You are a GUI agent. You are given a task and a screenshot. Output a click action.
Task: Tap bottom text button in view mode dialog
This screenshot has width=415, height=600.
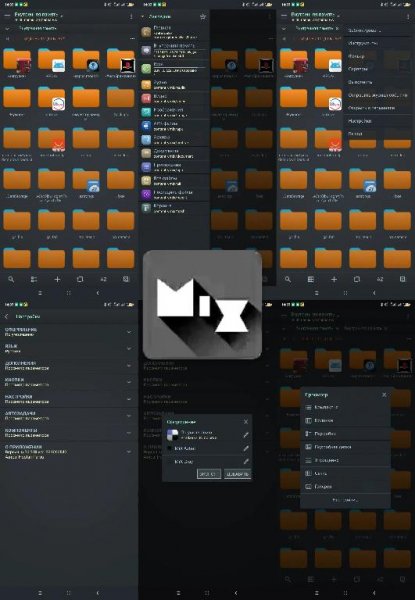345,500
